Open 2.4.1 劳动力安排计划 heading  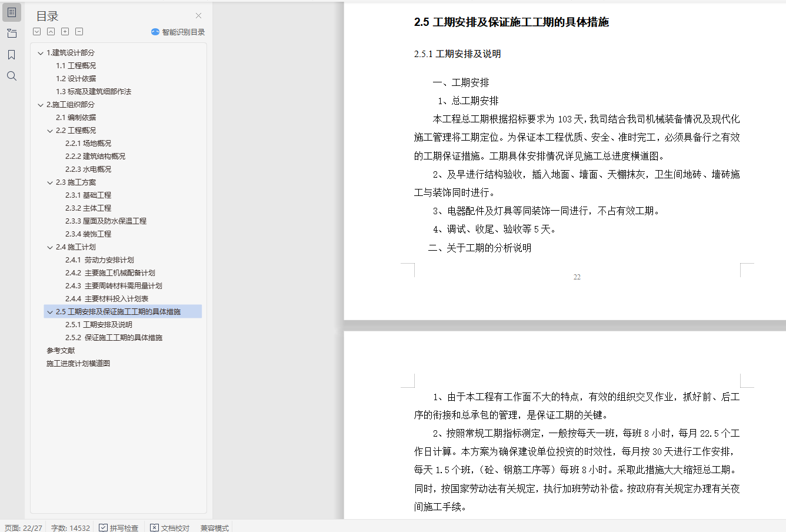[99, 260]
